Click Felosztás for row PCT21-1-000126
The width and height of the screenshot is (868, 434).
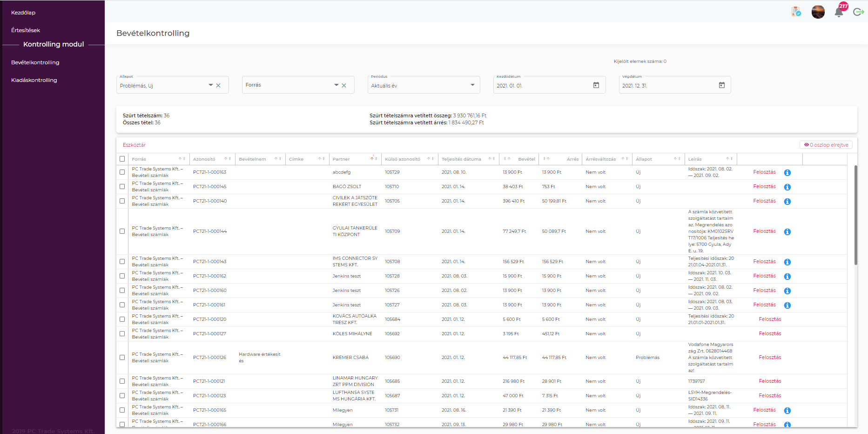(770, 358)
